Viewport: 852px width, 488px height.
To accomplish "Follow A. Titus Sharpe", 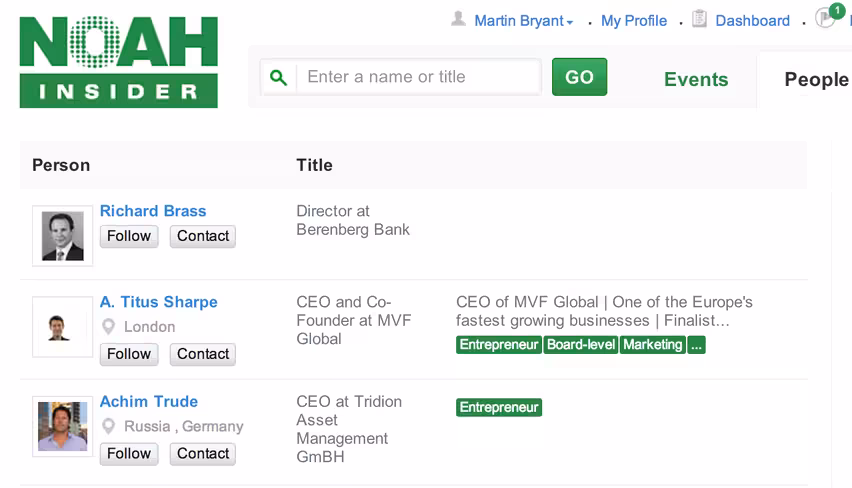I will click(x=129, y=354).
